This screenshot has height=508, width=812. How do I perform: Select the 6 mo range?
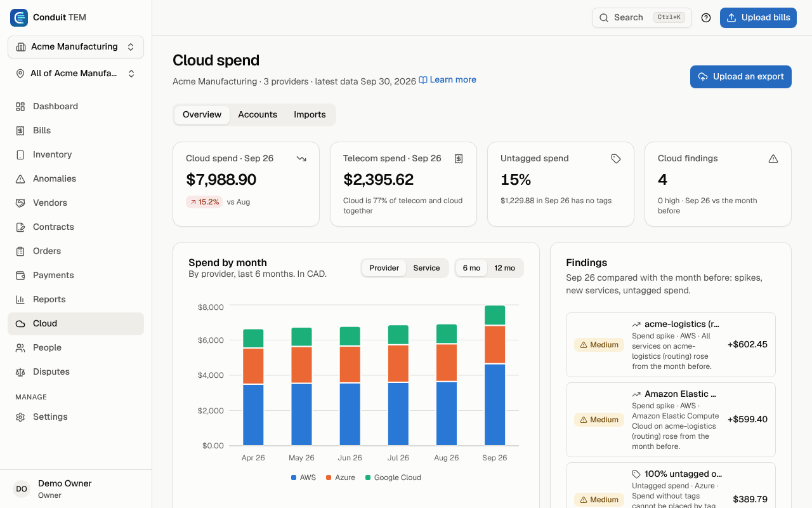472,268
